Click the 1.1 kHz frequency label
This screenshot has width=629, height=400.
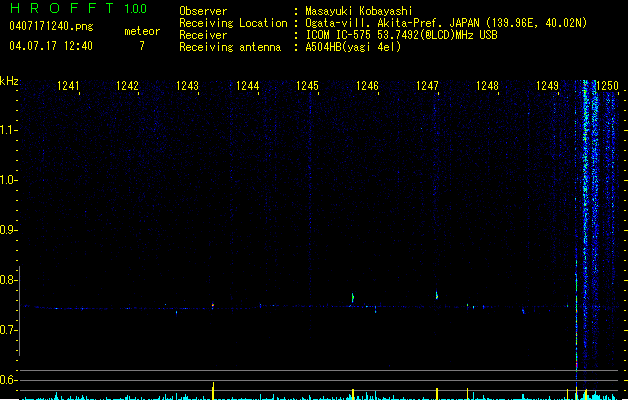pyautogui.click(x=8, y=130)
